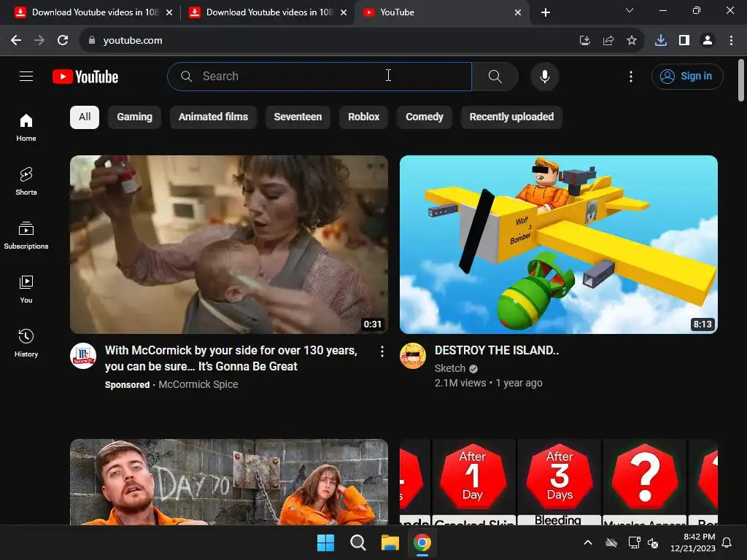Click the install app icon in address bar
Screen dimensions: 747x560
(x=585, y=41)
